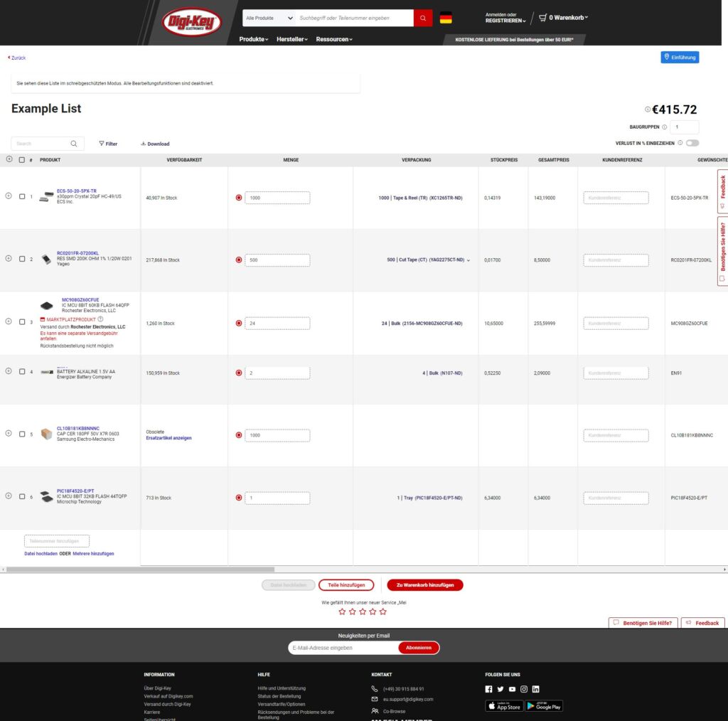The width and height of the screenshot is (728, 721).
Task: Open the Facebook social icon in footer
Action: [x=488, y=689]
